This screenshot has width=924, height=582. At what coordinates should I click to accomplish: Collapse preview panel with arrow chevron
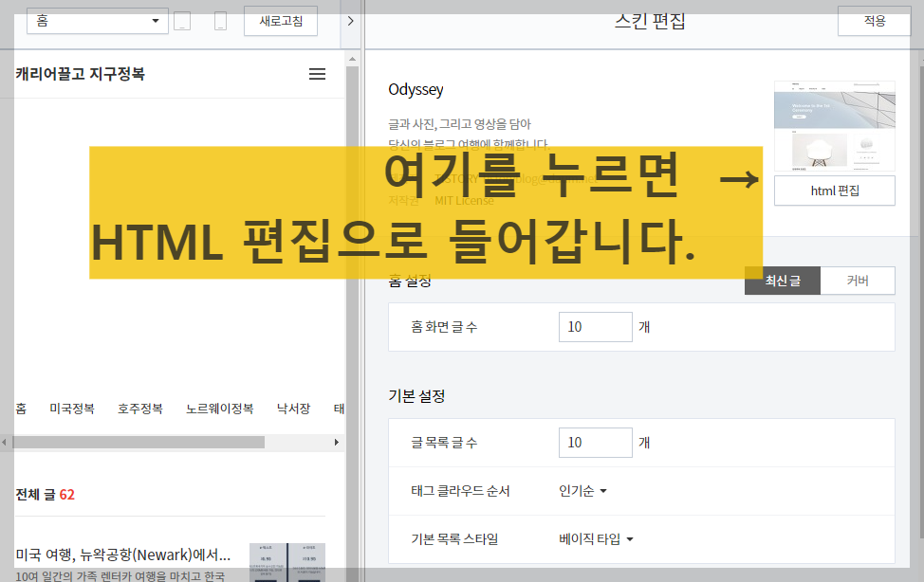(351, 21)
